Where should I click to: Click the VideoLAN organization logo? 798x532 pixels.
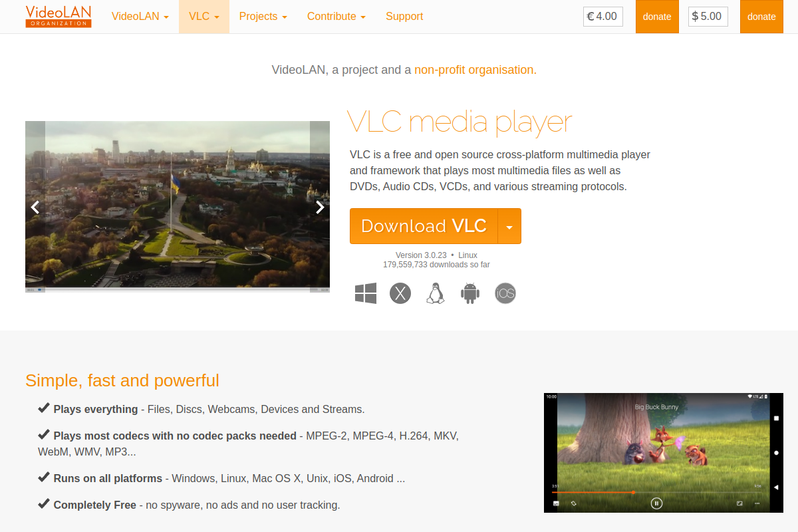pyautogui.click(x=58, y=17)
